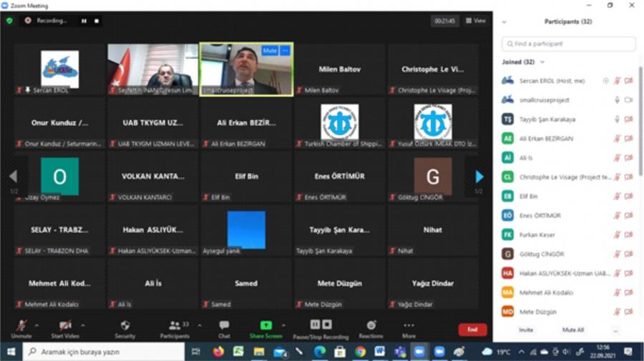
Task: Toggle Start Video on
Action: tap(64, 325)
